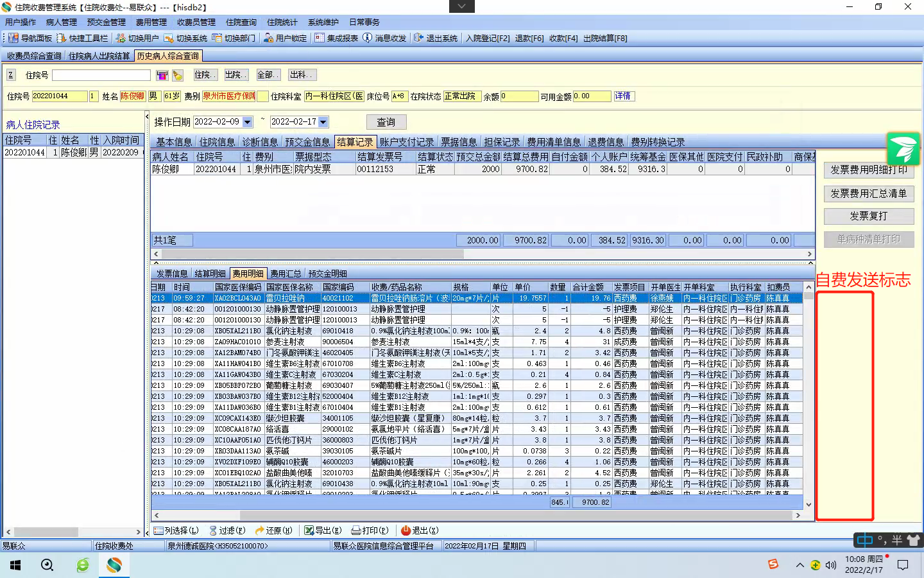924x578 pixels.
Task: Open the start date dropdown 2022-02-09
Action: coord(247,122)
